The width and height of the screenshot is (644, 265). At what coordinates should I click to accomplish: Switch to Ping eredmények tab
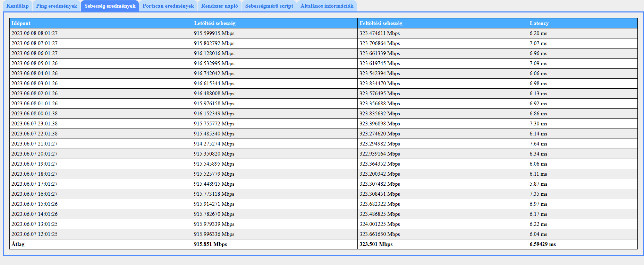(57, 6)
